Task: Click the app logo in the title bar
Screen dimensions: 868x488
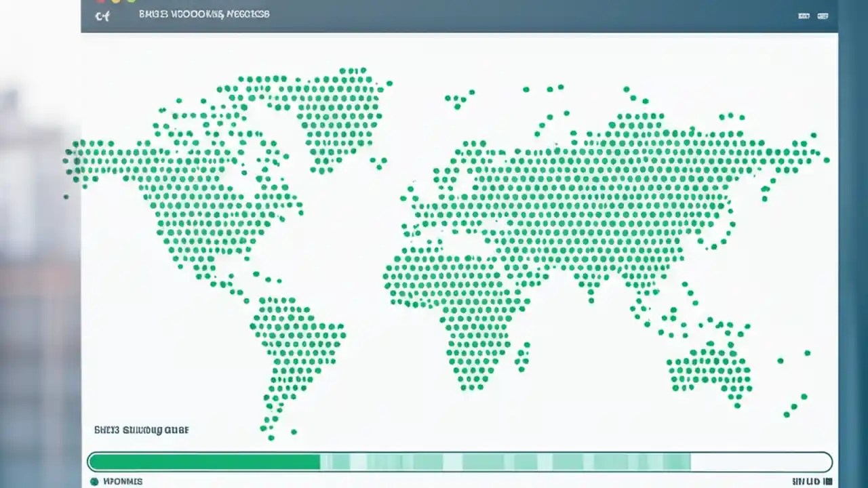Action: [102, 16]
